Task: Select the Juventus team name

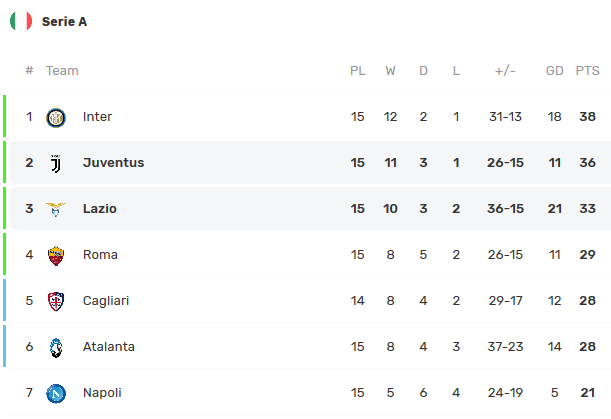Action: [x=113, y=163]
